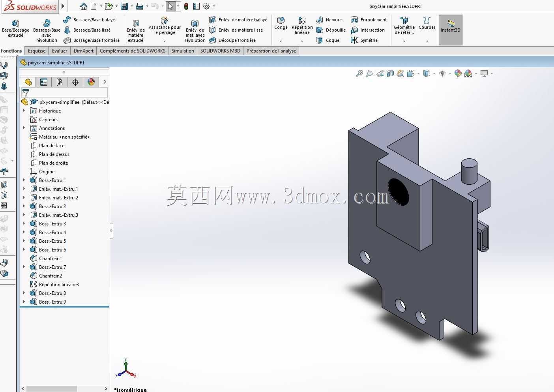Open the DisplayManager color sphere tab
The image size is (554, 392).
91,82
